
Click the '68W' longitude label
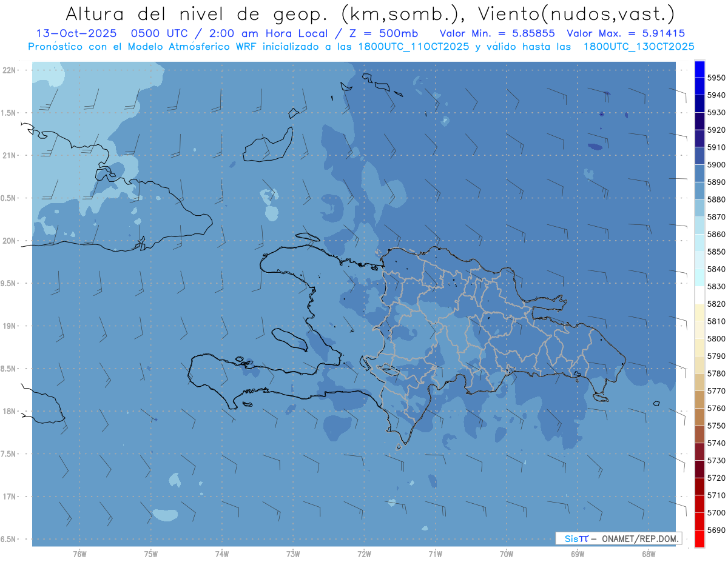(648, 555)
